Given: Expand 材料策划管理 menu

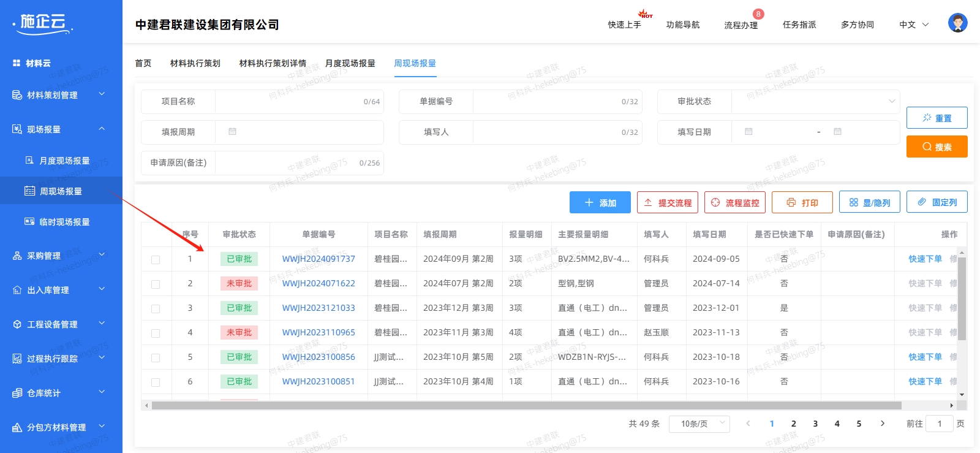Looking at the screenshot, I should (102, 94).
